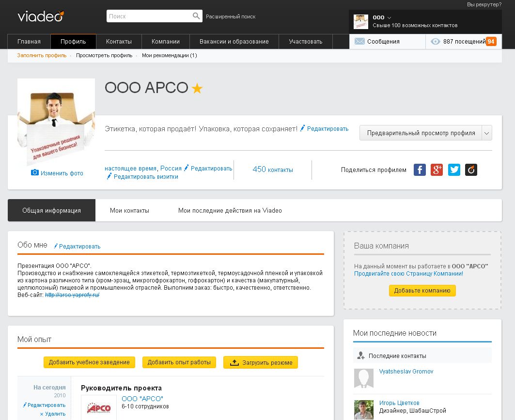Click the upload icon on Загрузить резюме
The height and width of the screenshot is (420, 515).
point(234,362)
